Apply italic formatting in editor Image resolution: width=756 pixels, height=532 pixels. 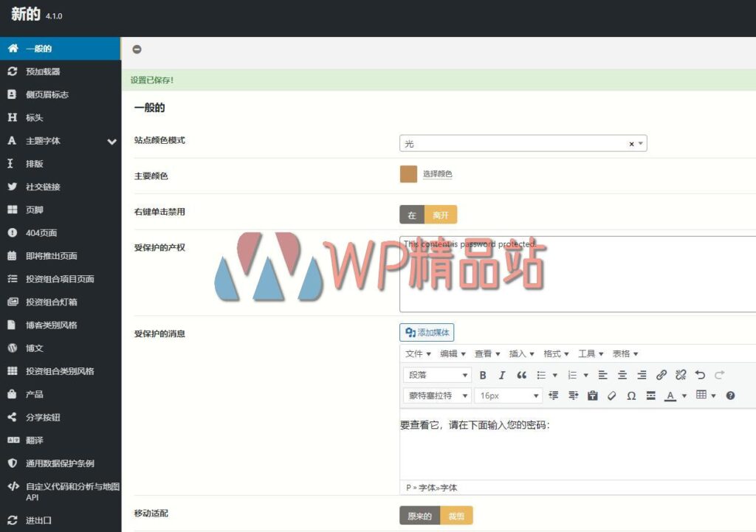coord(502,375)
